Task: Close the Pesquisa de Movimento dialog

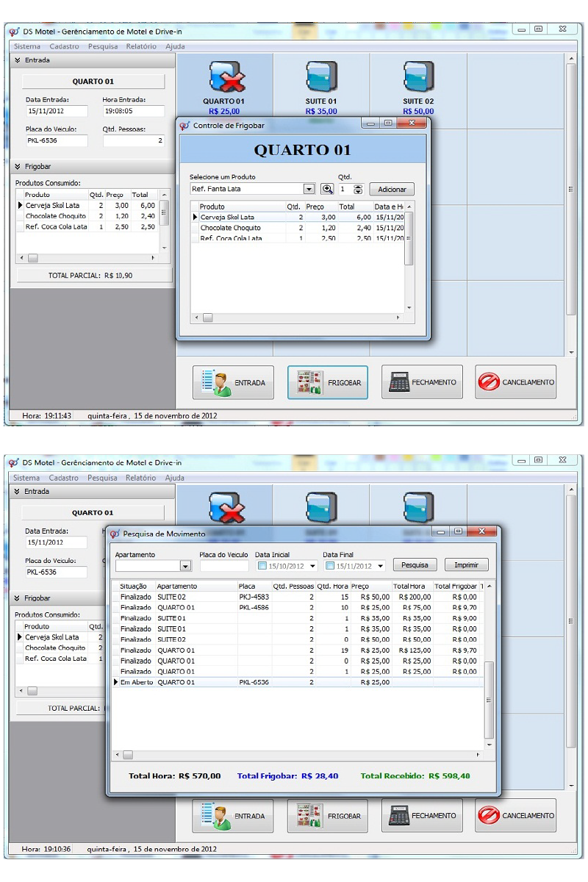Action: (482, 531)
